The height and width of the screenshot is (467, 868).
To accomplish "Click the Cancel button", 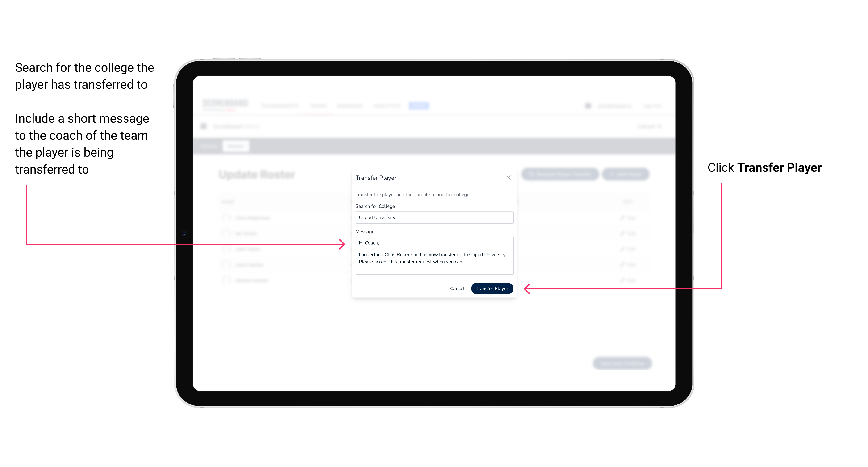I will (458, 288).
